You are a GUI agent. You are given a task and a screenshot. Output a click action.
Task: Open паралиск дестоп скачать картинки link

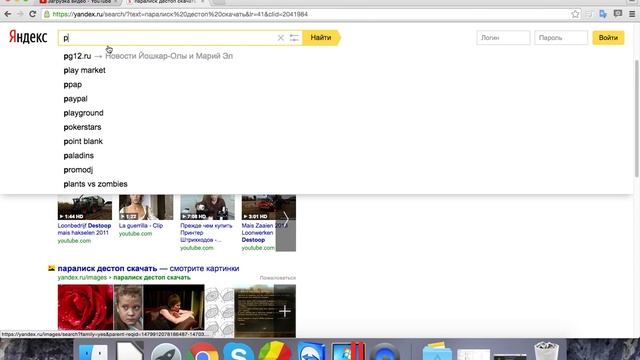click(148, 269)
